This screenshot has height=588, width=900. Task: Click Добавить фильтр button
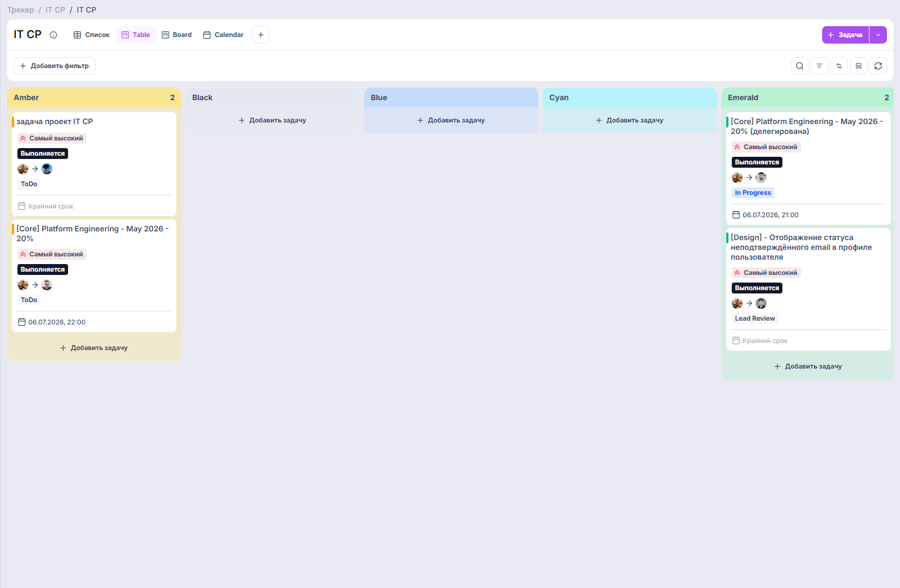(54, 66)
